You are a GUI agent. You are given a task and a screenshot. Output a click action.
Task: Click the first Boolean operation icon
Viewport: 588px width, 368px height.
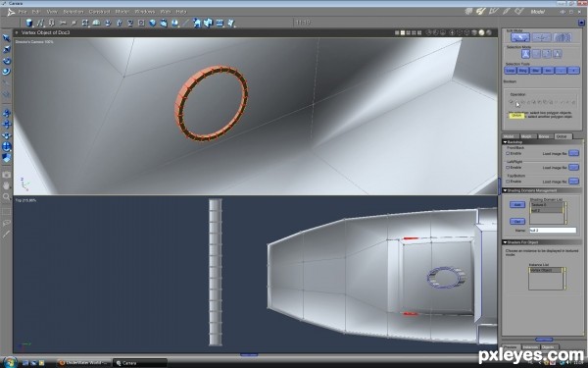pyautogui.click(x=512, y=102)
